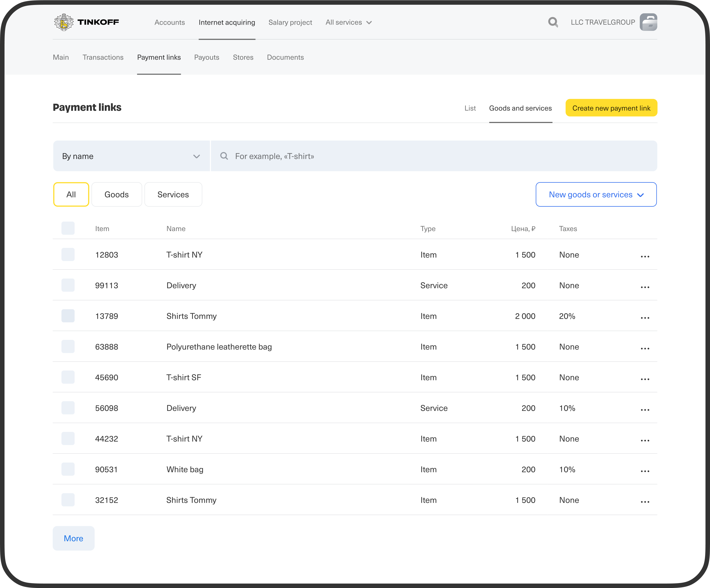The width and height of the screenshot is (710, 588).
Task: Filter table by All
Action: pos(71,194)
